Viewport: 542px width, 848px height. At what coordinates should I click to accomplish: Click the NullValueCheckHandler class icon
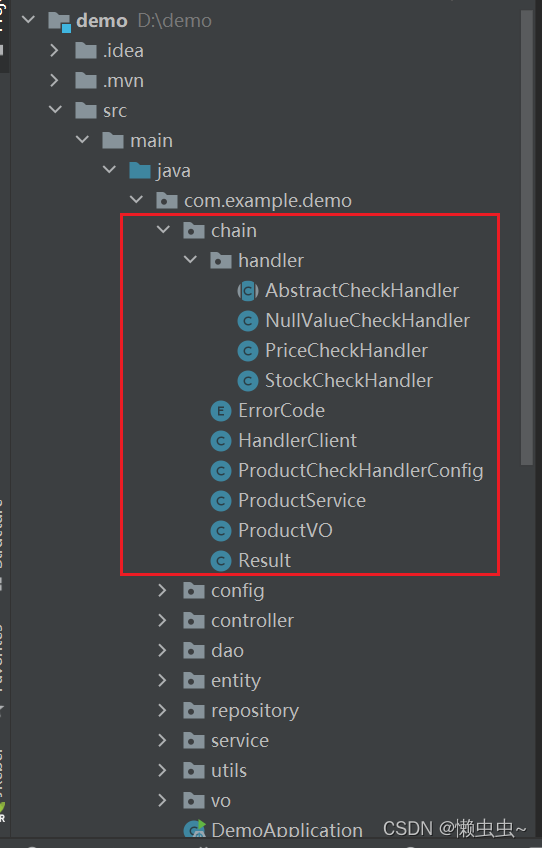click(248, 321)
